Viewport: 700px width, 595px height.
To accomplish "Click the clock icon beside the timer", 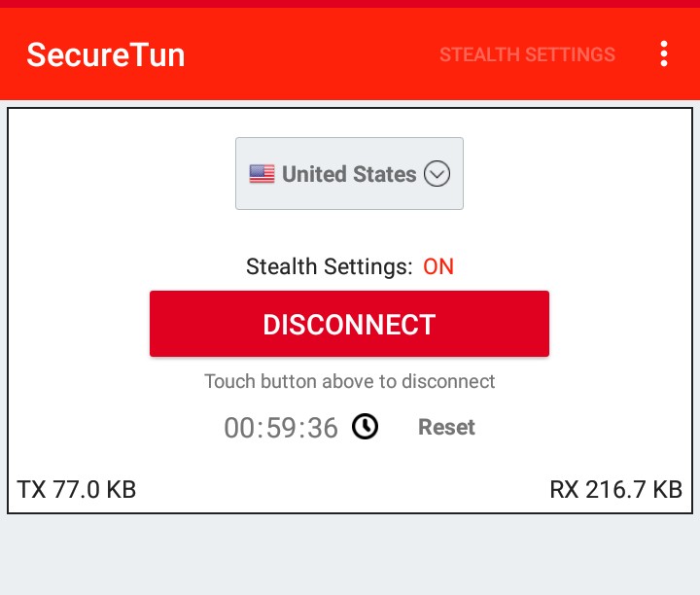I will click(365, 427).
